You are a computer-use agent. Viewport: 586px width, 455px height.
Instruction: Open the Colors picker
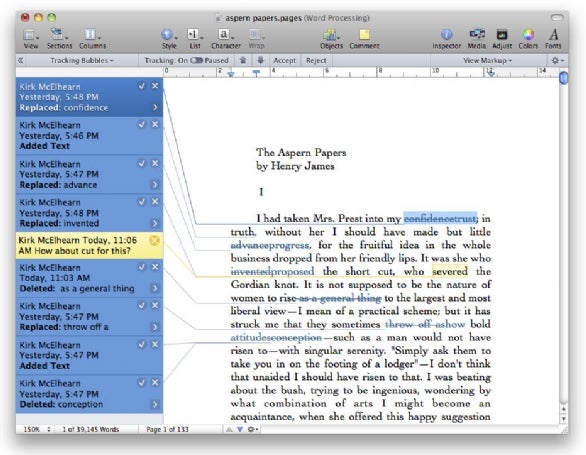pyautogui.click(x=528, y=39)
